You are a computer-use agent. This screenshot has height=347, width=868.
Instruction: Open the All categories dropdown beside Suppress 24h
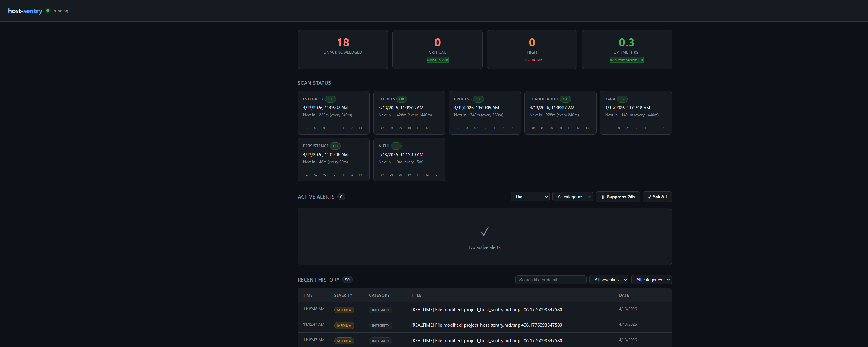(573, 197)
